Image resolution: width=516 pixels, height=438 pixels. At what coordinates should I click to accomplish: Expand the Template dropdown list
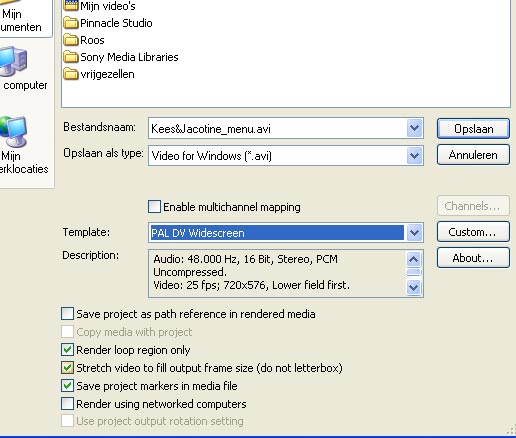coord(414,232)
